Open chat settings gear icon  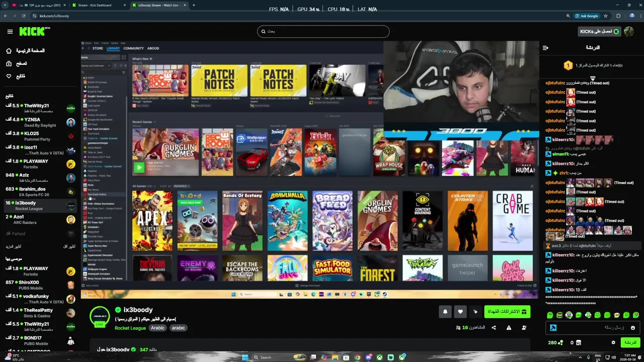point(613,342)
